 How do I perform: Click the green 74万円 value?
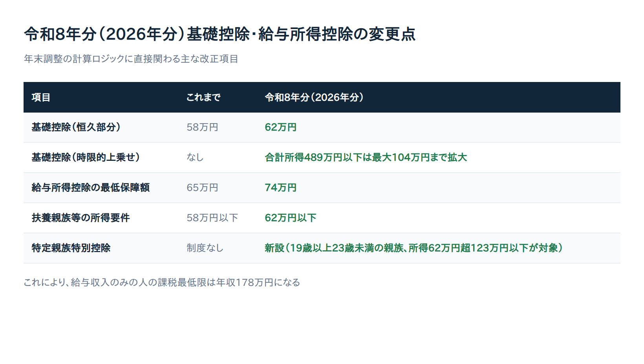coord(281,187)
